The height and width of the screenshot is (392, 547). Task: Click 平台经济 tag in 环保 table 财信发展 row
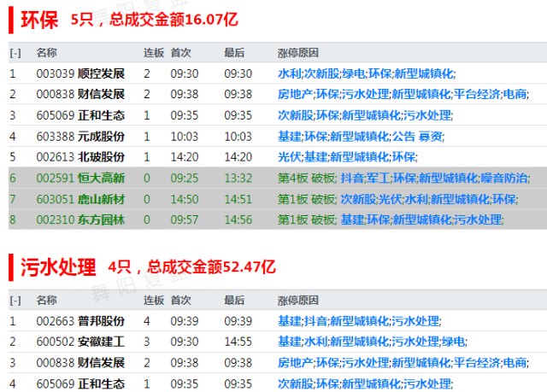[477, 94]
